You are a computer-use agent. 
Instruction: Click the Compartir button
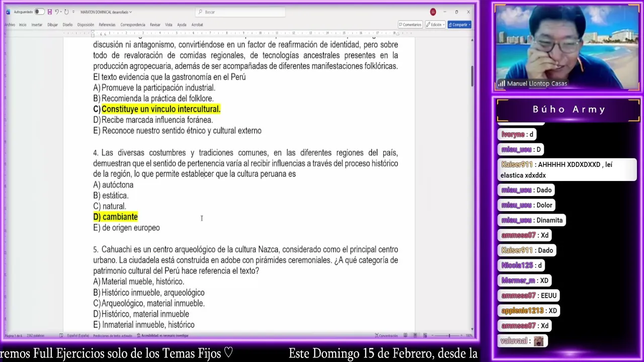(x=459, y=25)
